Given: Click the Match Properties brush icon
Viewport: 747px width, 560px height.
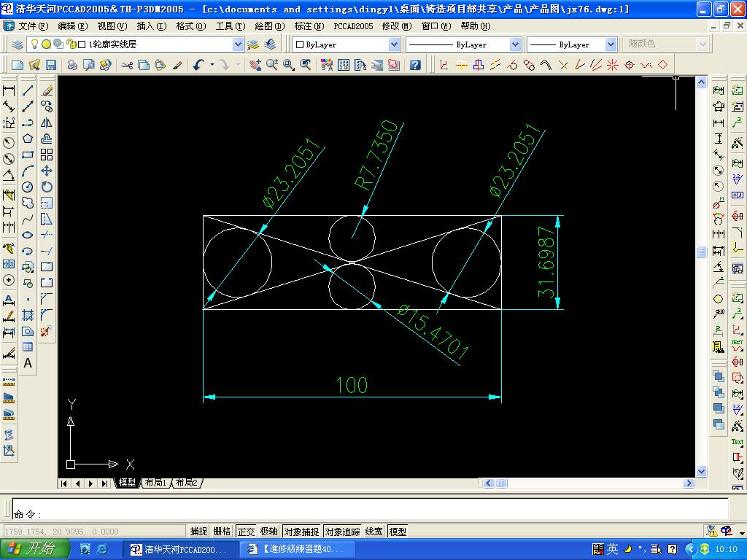Looking at the screenshot, I should pyautogui.click(x=178, y=65).
